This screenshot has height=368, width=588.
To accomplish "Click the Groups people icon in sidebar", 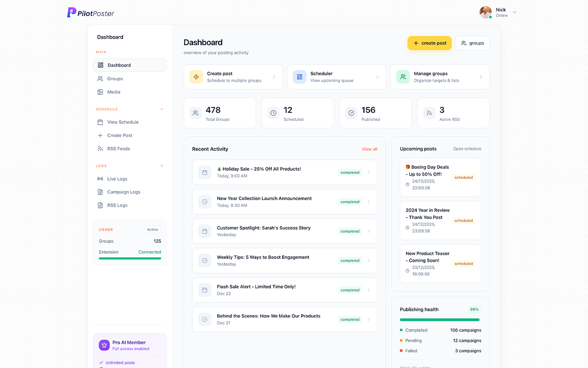I will pos(100,79).
